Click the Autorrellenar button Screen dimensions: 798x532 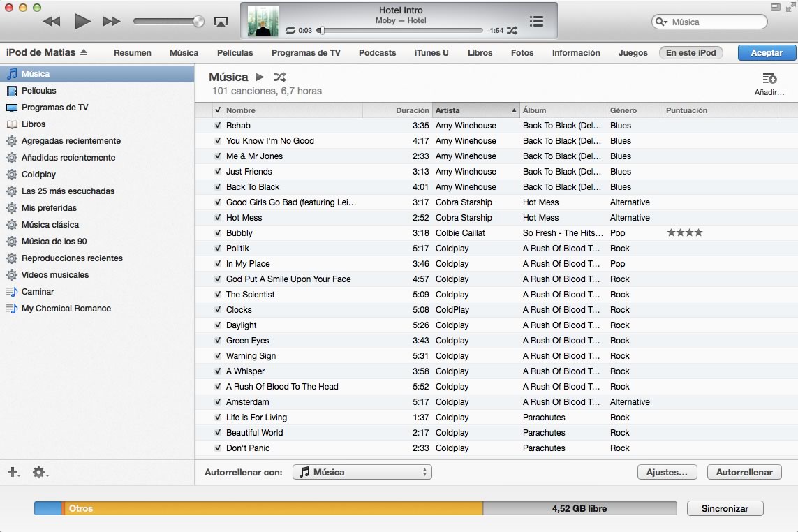point(744,472)
